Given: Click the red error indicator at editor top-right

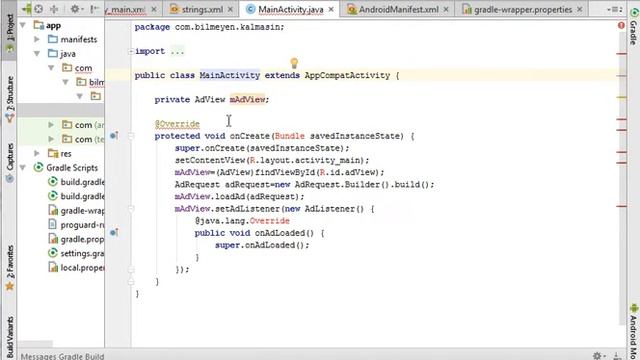Looking at the screenshot, I should pyautogui.click(x=621, y=25).
